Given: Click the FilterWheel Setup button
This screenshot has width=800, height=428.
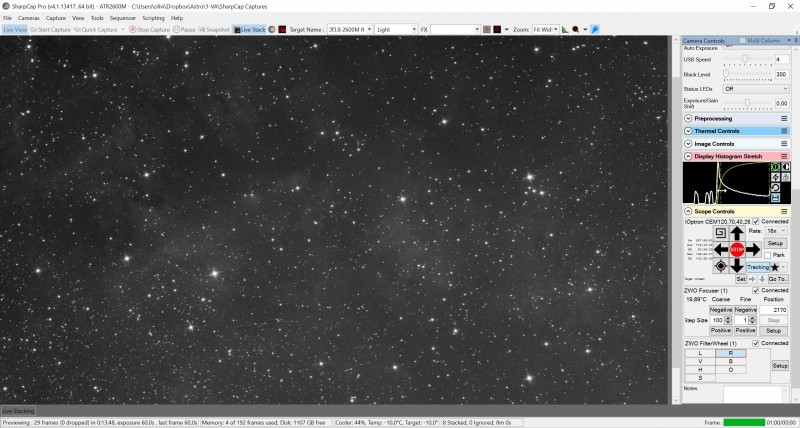Looking at the screenshot, I should pos(780,366).
